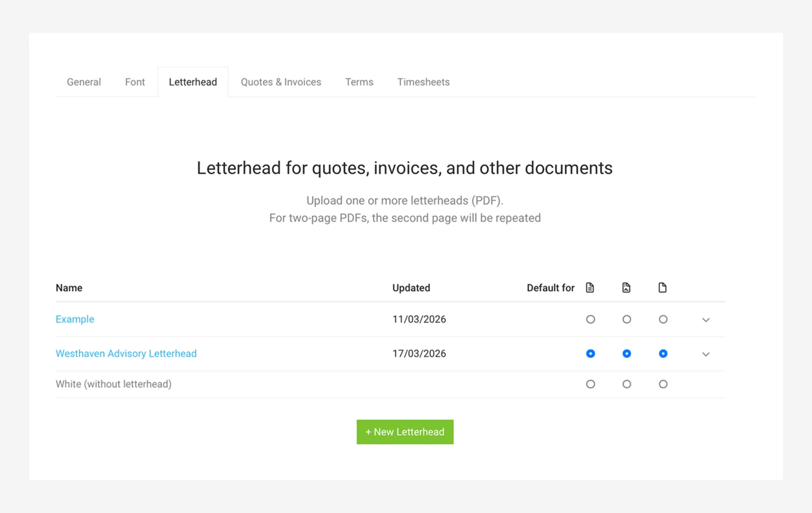This screenshot has height=513, width=812.
Task: Click the blank-page icon in the header
Action: pyautogui.click(x=663, y=288)
